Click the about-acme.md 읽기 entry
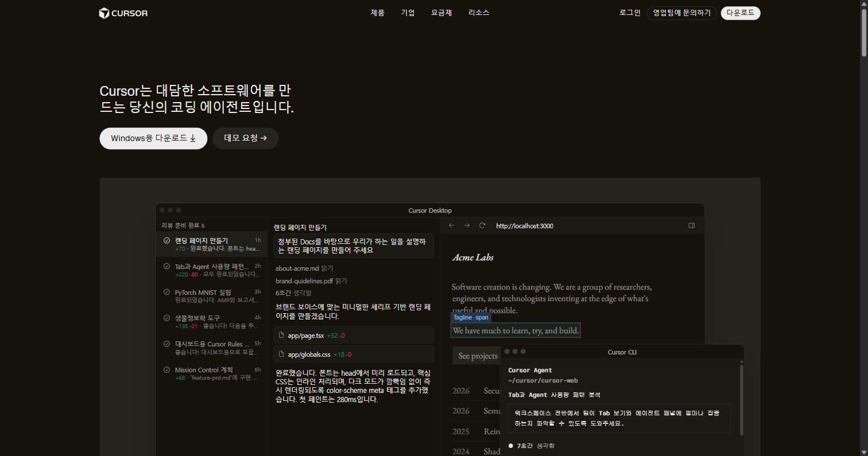Image resolution: width=868 pixels, height=456 pixels. (304, 268)
